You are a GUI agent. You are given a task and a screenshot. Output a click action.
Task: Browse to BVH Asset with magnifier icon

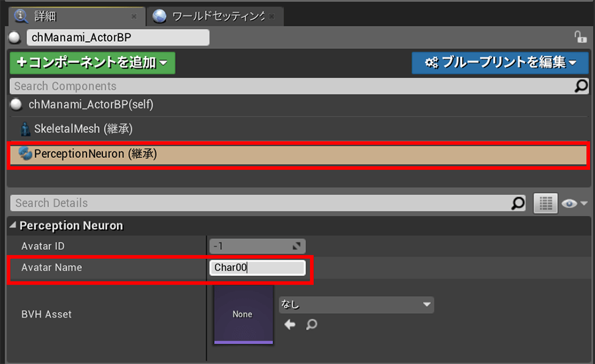click(x=311, y=324)
